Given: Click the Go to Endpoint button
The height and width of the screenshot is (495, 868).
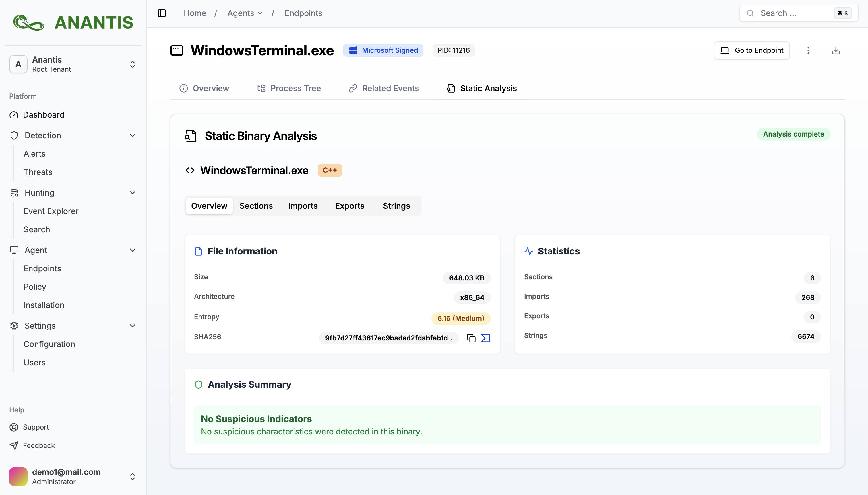Looking at the screenshot, I should (752, 50).
